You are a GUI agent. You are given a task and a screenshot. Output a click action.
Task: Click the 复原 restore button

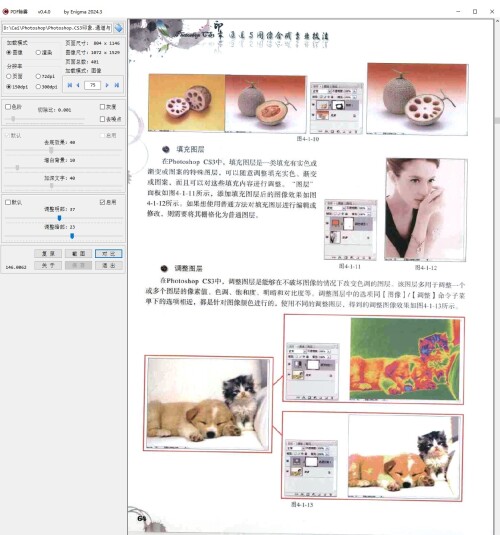48,254
